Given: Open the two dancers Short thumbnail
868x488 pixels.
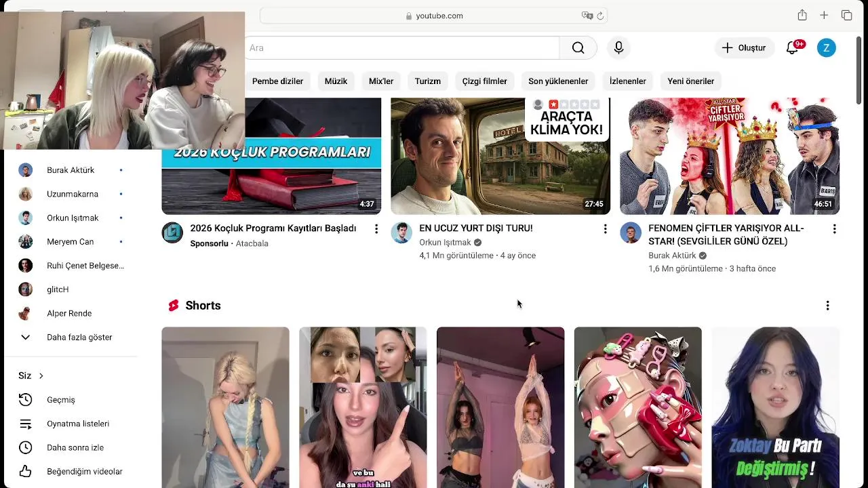Looking at the screenshot, I should [x=500, y=407].
